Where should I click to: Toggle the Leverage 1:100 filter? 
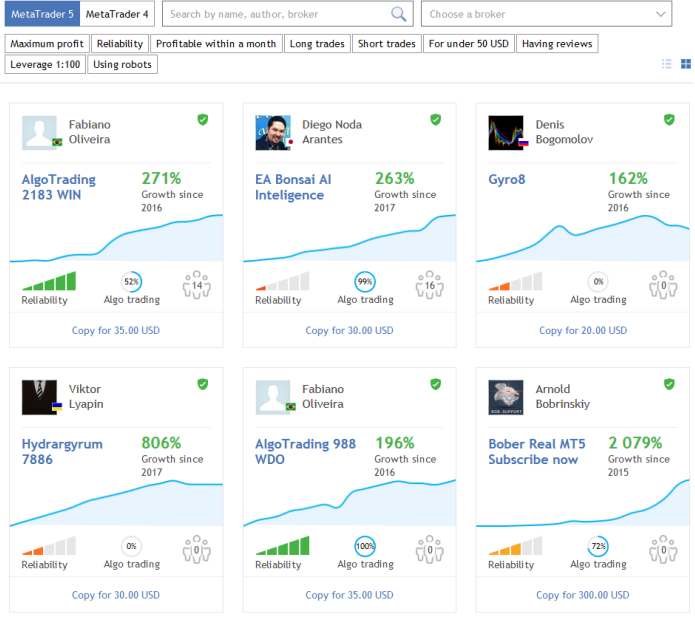tap(45, 65)
